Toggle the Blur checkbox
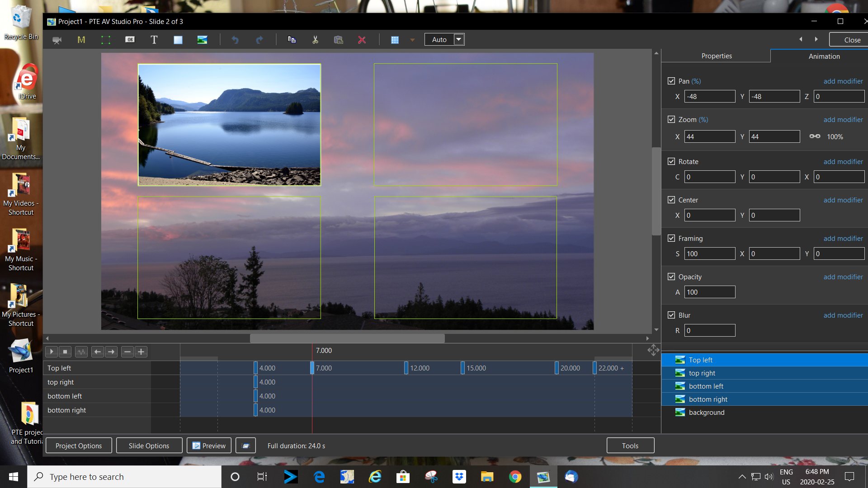The height and width of the screenshot is (488, 868). click(x=671, y=315)
